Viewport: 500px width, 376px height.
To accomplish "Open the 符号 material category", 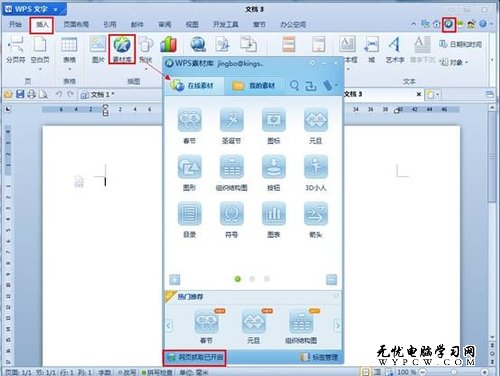I will 232,220.
